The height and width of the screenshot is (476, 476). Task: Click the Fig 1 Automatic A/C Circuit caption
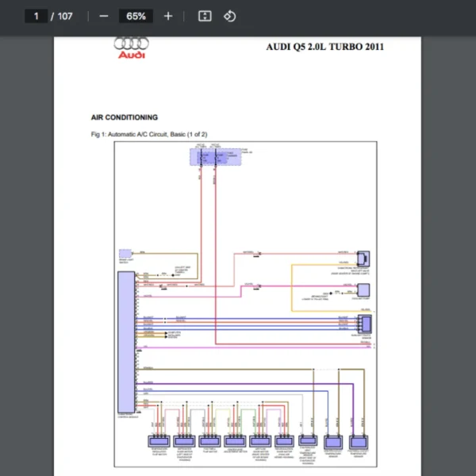[149, 134]
